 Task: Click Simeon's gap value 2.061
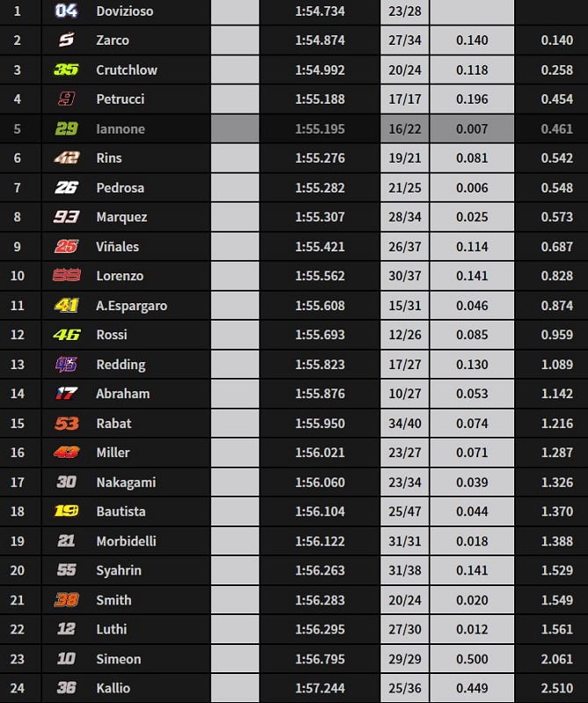pos(557,659)
